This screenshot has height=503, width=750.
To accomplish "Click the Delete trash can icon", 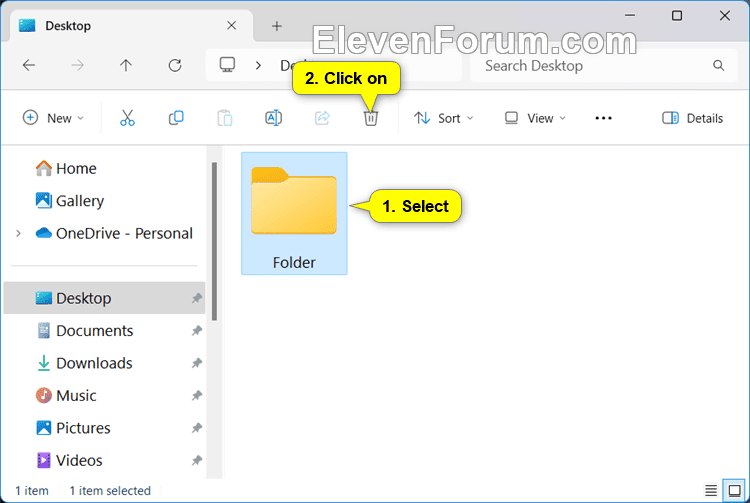I will tap(371, 118).
